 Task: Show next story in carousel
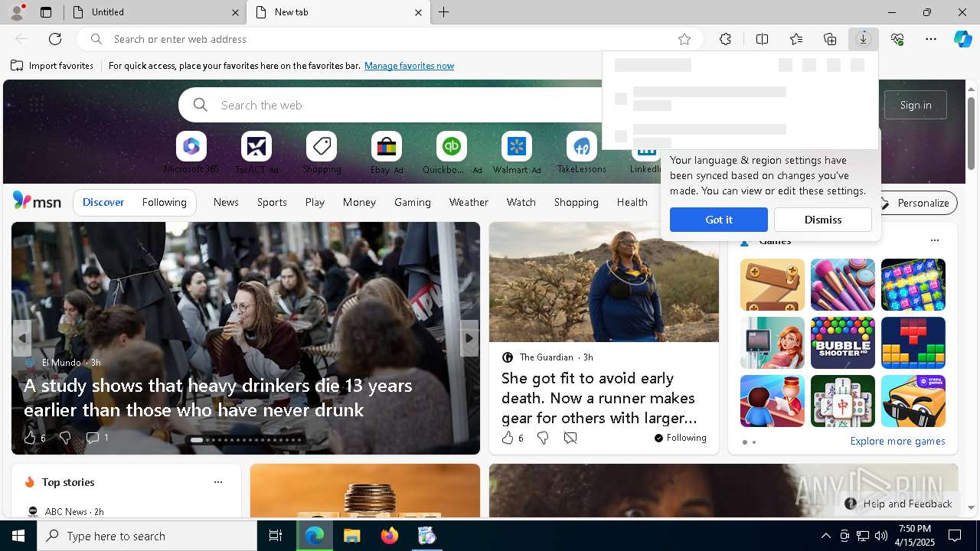coord(469,338)
